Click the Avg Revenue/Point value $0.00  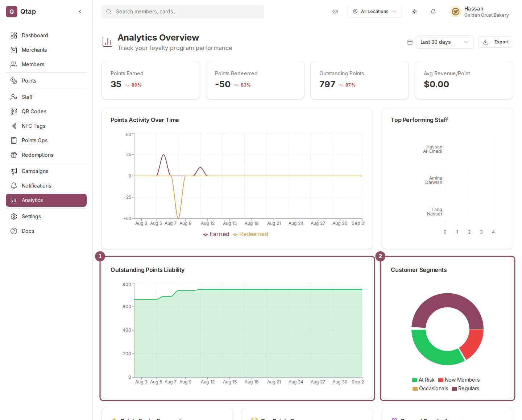coord(436,84)
